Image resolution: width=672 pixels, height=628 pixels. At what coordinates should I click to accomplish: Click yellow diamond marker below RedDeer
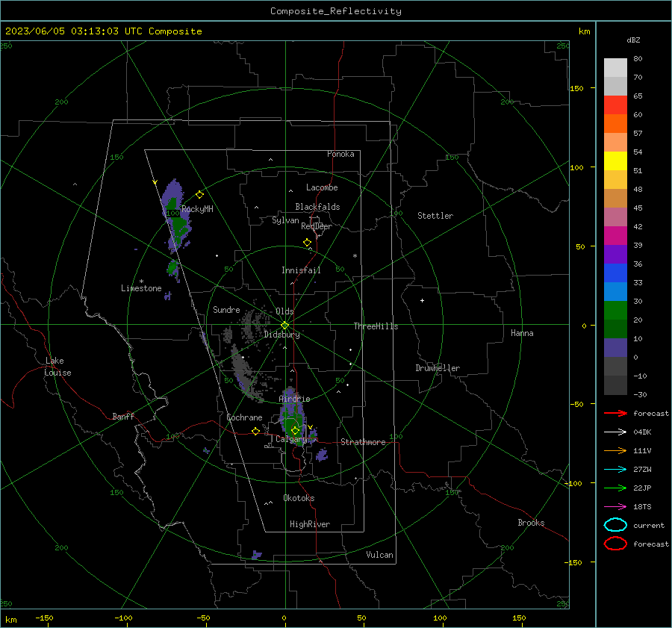(307, 243)
